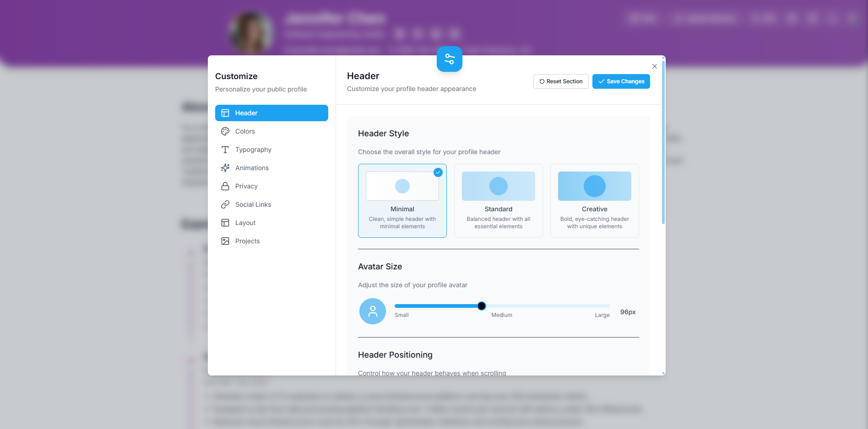The height and width of the screenshot is (429, 868).
Task: Click Reset Section button
Action: coord(561,81)
